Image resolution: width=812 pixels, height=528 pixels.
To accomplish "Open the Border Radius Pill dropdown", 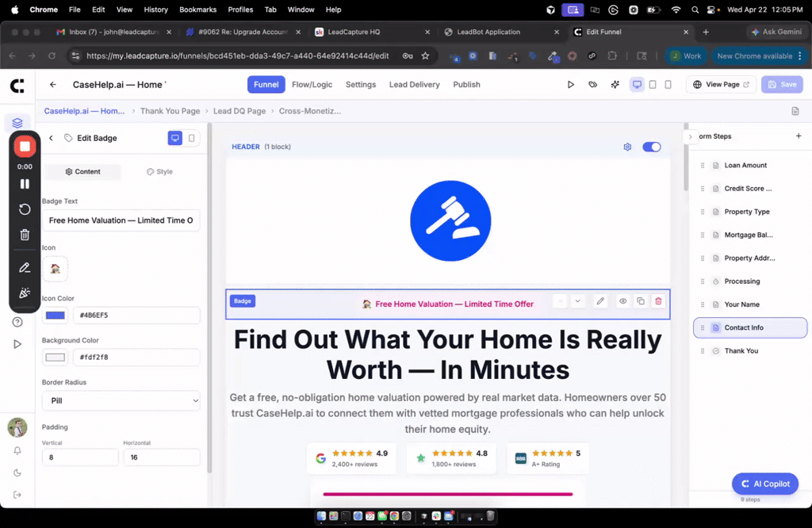I will tap(121, 400).
